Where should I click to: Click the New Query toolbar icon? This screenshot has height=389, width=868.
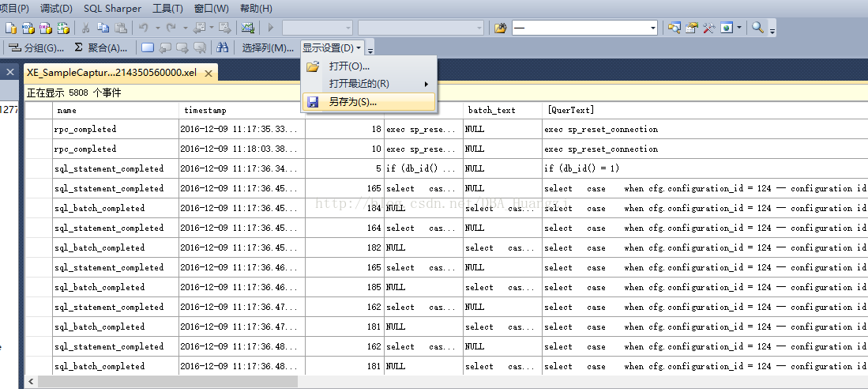point(10,28)
